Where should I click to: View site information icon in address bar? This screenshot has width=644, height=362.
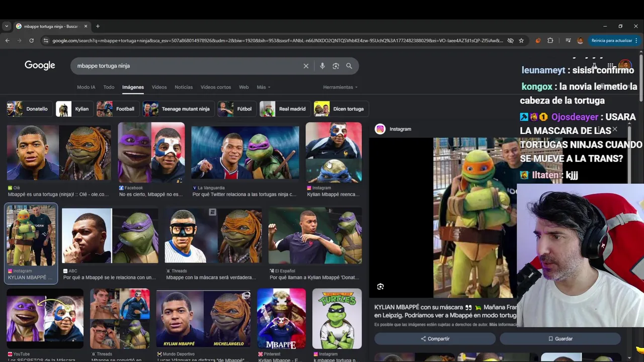[46, 40]
